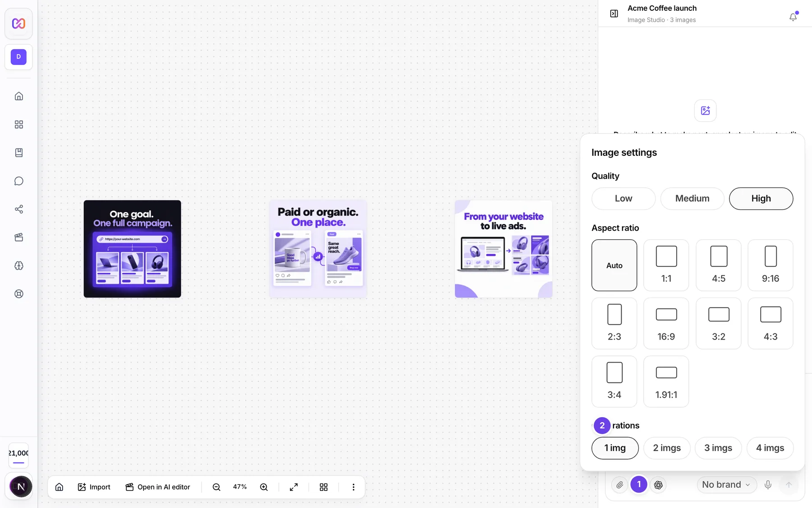Select the One goal One full campaign image
The image size is (812, 508).
pyautogui.click(x=132, y=249)
